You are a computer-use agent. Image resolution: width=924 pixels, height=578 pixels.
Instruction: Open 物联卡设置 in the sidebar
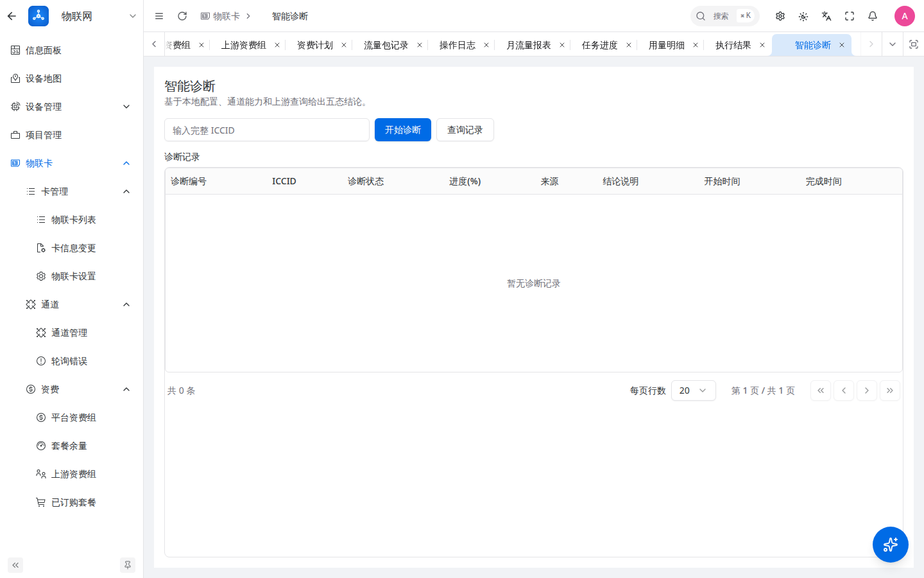pyautogui.click(x=71, y=276)
